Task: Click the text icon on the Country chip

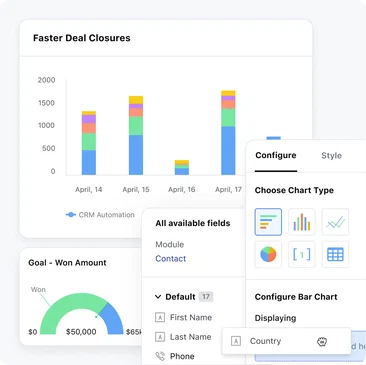Action: pos(236,341)
